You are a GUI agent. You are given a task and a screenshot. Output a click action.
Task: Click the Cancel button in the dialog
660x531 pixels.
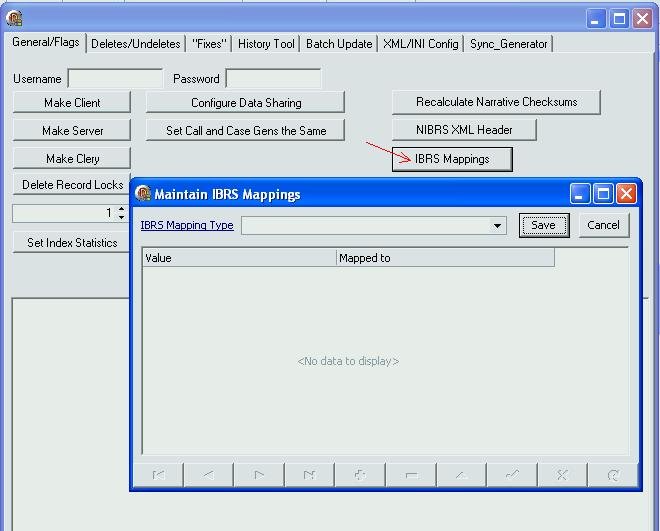click(603, 225)
